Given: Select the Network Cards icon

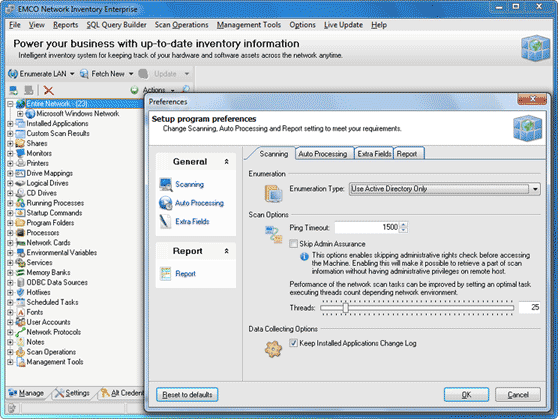Looking at the screenshot, I should [20, 243].
